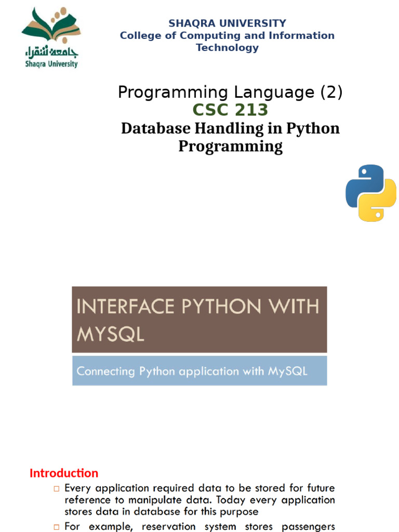Click 'Database Handling in Python Programming' heading
Image resolution: width=399 pixels, height=532 pixels.
[x=230, y=137]
